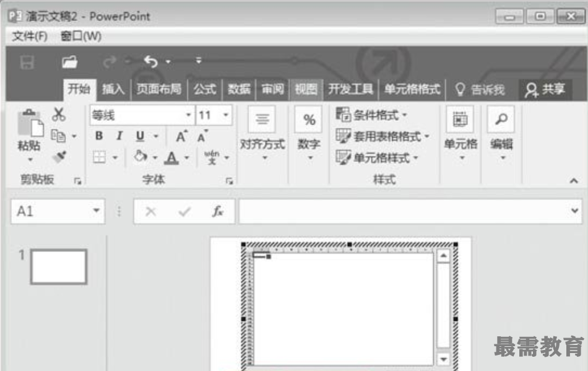Switch to the 插入 tab

click(113, 89)
